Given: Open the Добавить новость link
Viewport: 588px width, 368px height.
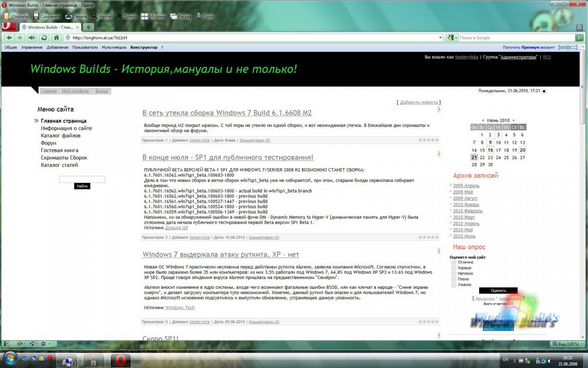Looking at the screenshot, I should (x=419, y=102).
